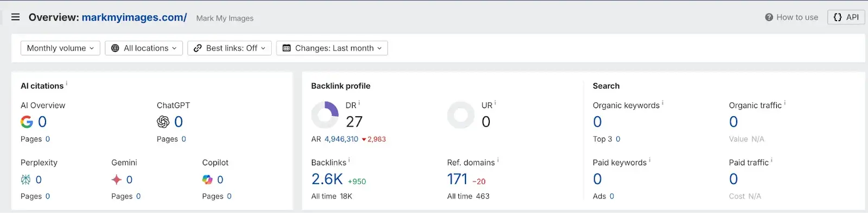
Task: Open the hamburger sidebar menu
Action: coord(16,17)
